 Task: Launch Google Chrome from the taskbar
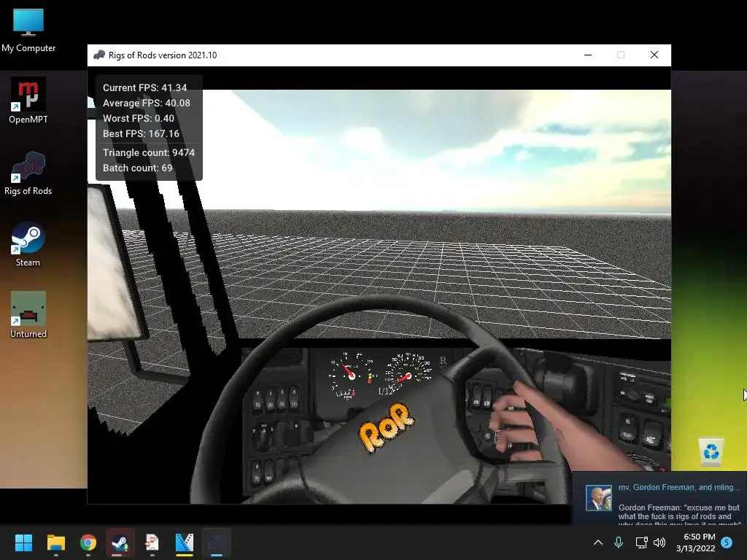click(x=88, y=542)
